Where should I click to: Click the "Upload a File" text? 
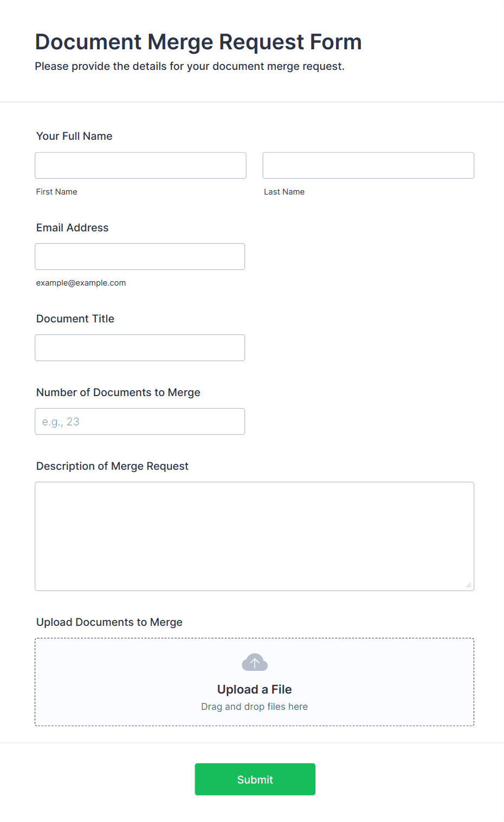[x=254, y=689]
